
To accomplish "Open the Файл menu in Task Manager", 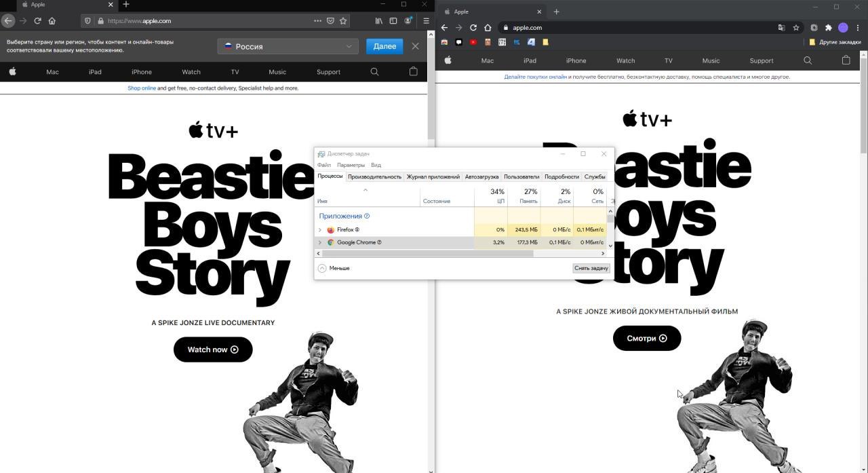I will tap(324, 165).
